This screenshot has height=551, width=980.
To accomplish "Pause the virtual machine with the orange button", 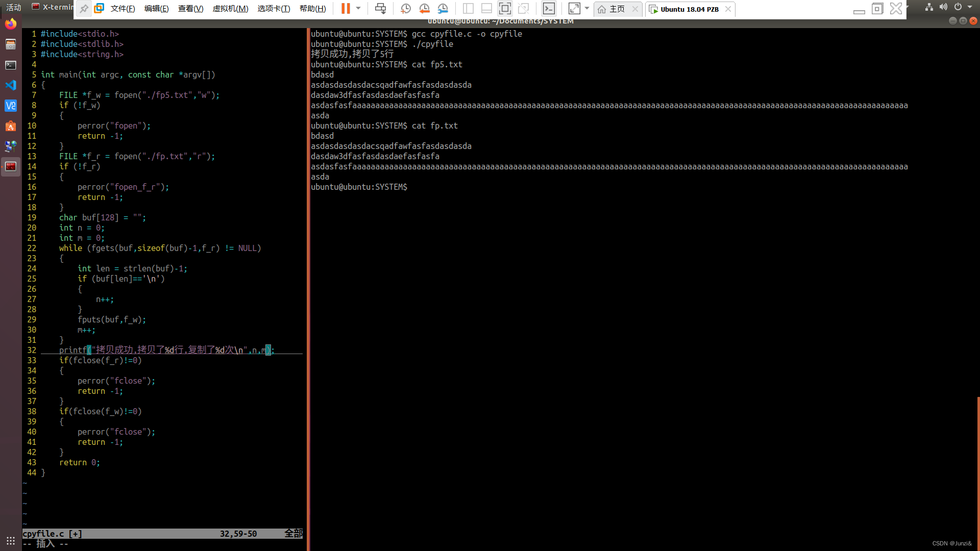I will point(346,9).
